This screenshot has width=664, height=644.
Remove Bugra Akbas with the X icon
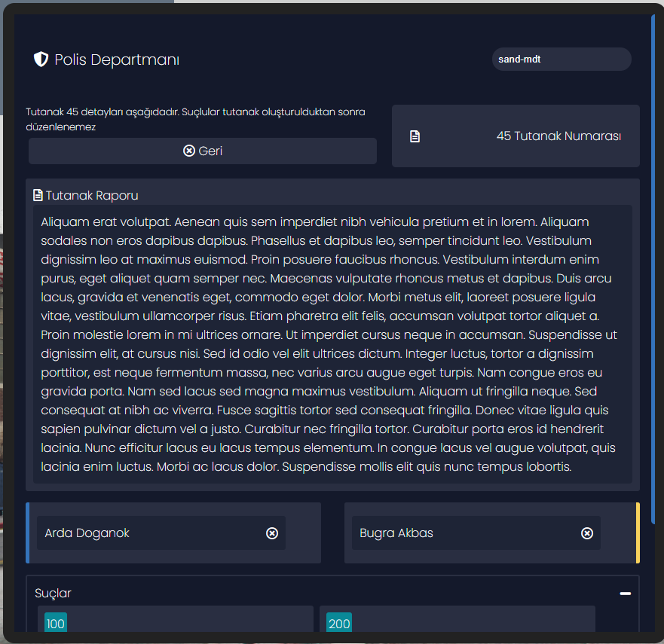coord(587,533)
